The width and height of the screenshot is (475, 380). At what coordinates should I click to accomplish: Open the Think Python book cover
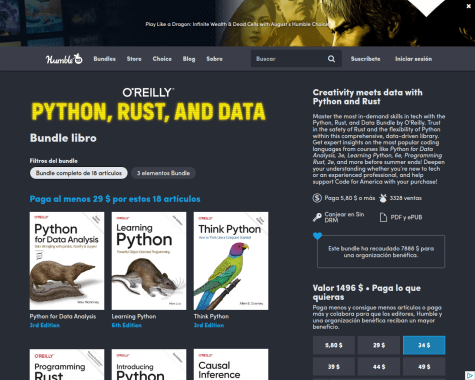[231, 261]
